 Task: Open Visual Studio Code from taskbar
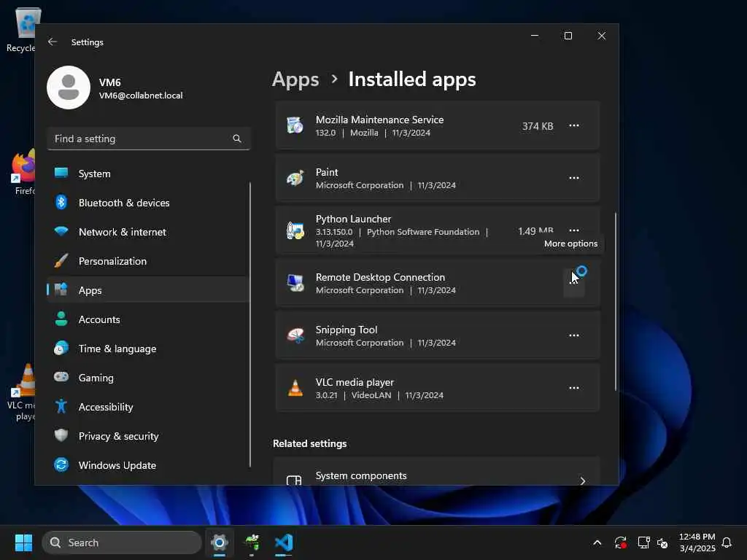pyautogui.click(x=284, y=542)
